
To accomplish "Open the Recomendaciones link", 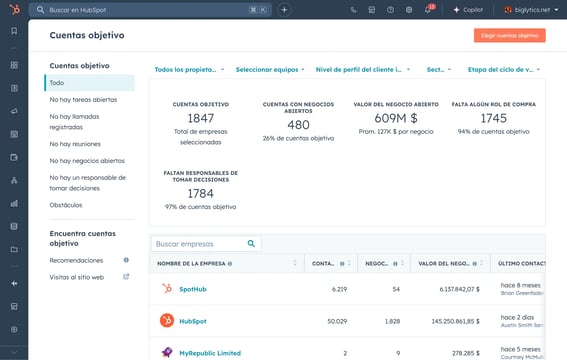I will (76, 260).
